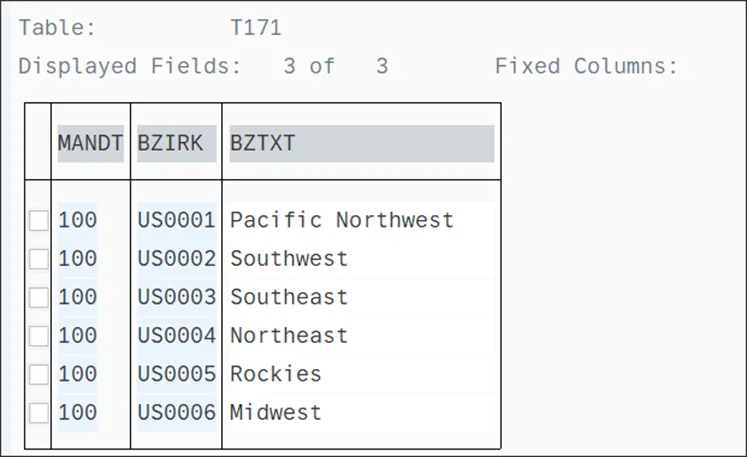
Task: Click the US0005 district code cell
Action: (176, 374)
